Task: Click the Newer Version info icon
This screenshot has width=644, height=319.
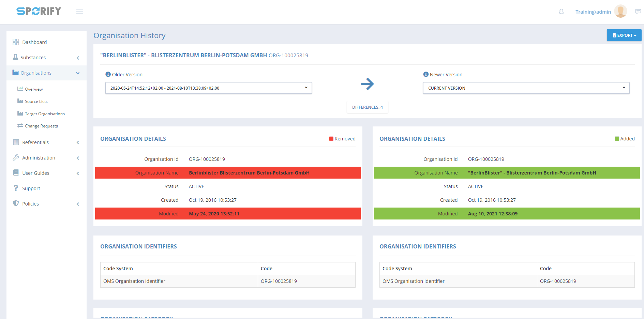Action: coord(426,74)
